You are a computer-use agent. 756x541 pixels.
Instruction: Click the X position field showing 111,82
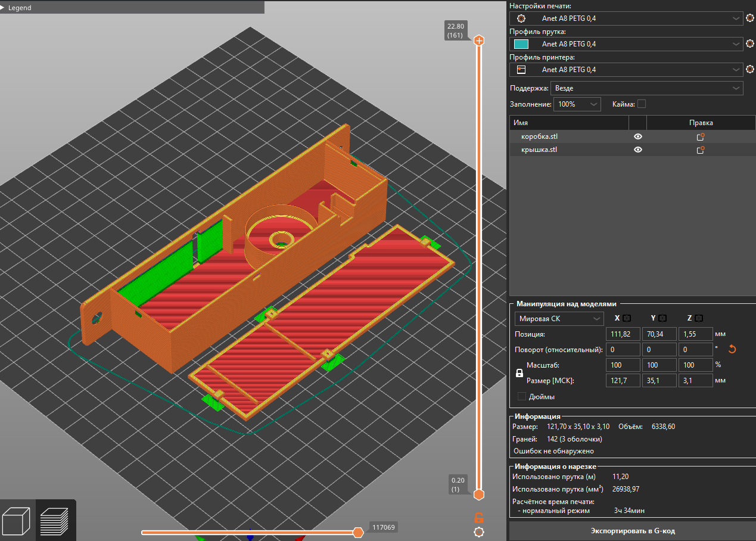623,334
